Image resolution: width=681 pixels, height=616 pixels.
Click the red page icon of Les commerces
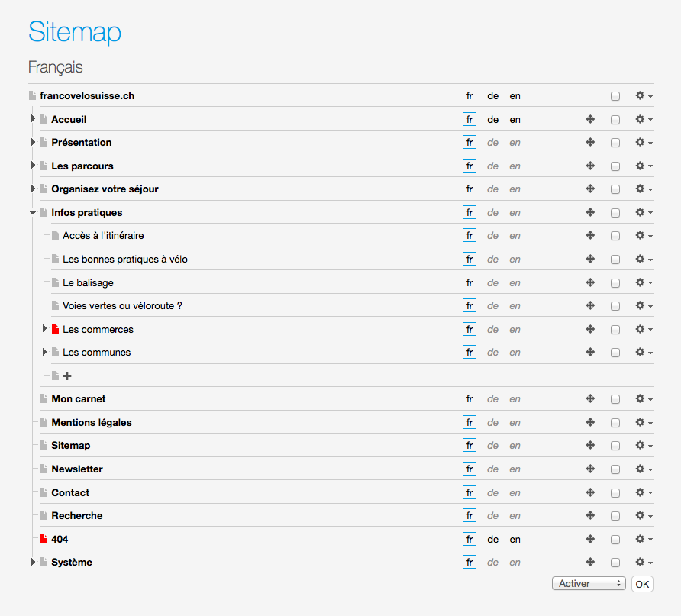[55, 330]
